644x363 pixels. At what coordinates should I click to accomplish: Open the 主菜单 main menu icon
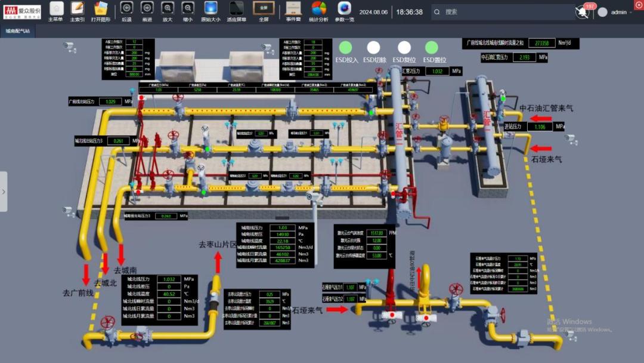click(56, 8)
